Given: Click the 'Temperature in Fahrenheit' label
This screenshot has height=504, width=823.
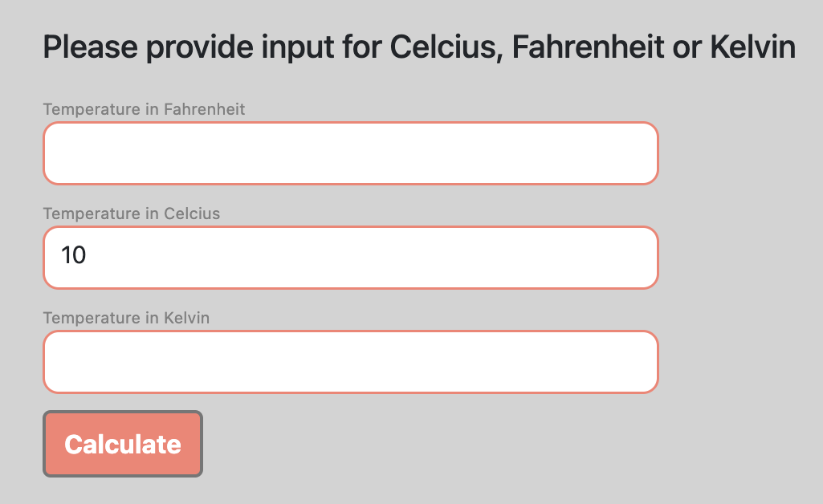Looking at the screenshot, I should [x=144, y=109].
